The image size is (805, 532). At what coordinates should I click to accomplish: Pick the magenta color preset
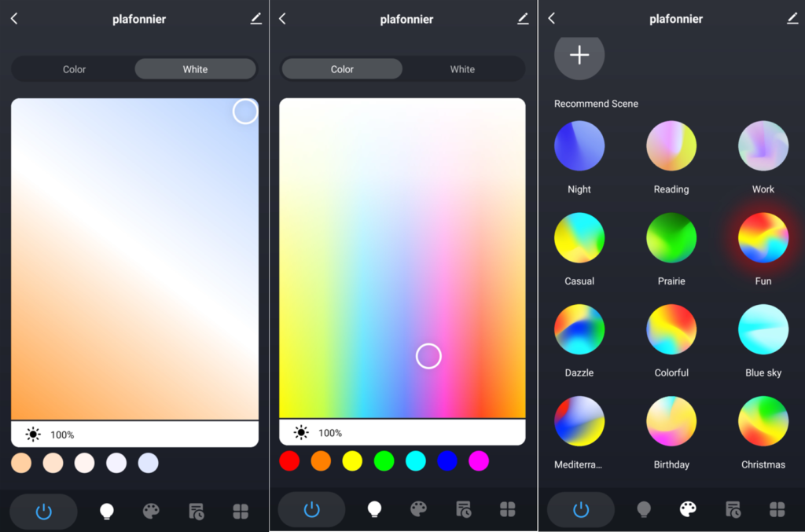[x=479, y=460]
